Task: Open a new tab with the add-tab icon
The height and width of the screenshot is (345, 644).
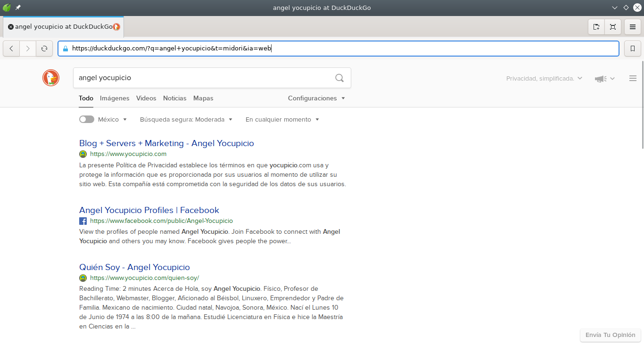Action: pos(596,27)
